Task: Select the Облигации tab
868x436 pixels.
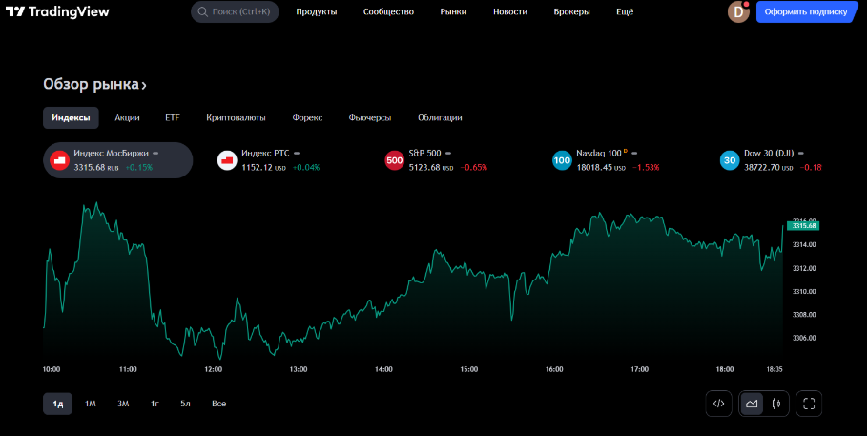Action: 440,117
